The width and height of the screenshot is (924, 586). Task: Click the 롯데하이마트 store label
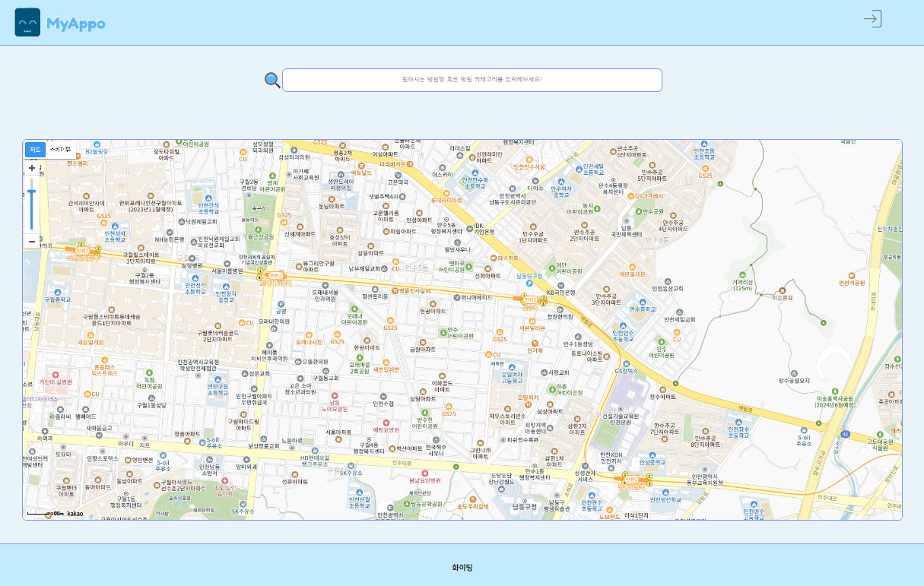[446, 201]
